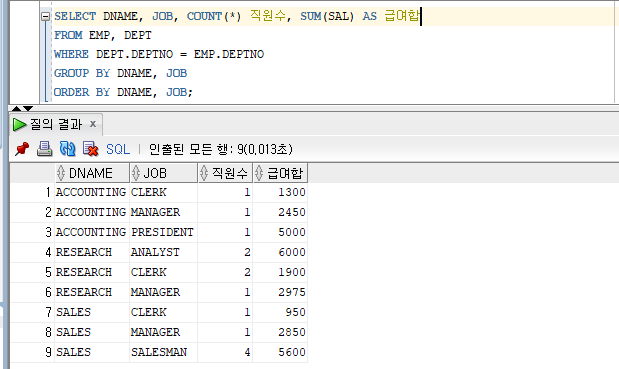Click the sort icon in the JOB header
The height and width of the screenshot is (369, 619).
click(136, 173)
